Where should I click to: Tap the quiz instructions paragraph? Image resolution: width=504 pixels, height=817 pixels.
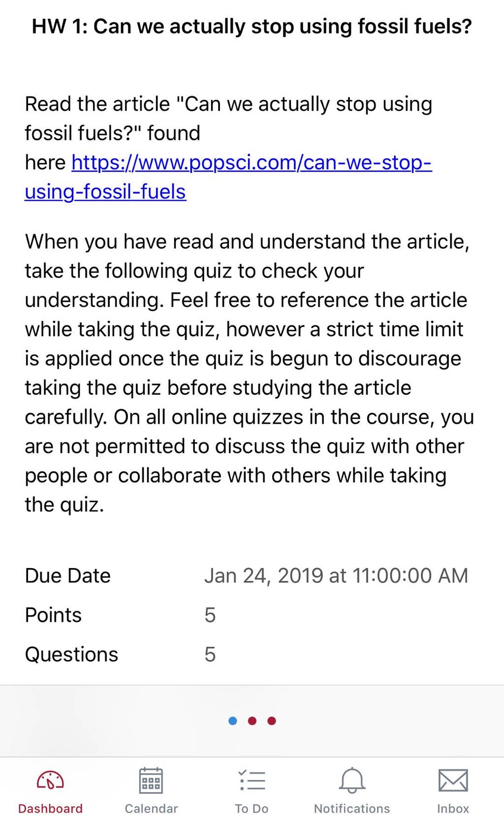coord(250,373)
